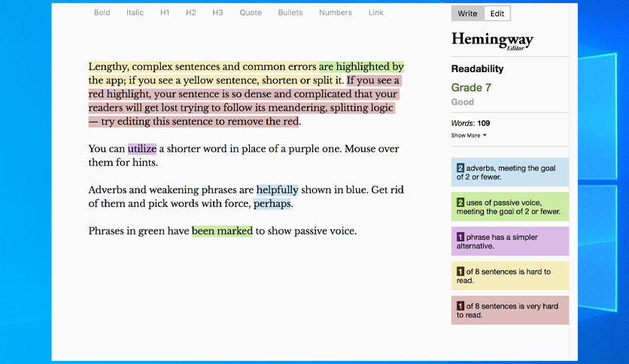Click the Grade 7 readability score
This screenshot has width=629, height=364.
(x=471, y=87)
